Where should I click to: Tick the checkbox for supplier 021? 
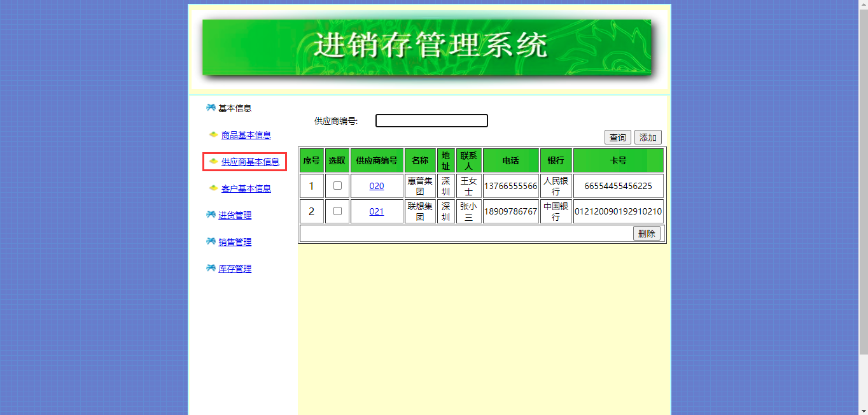[x=337, y=211]
